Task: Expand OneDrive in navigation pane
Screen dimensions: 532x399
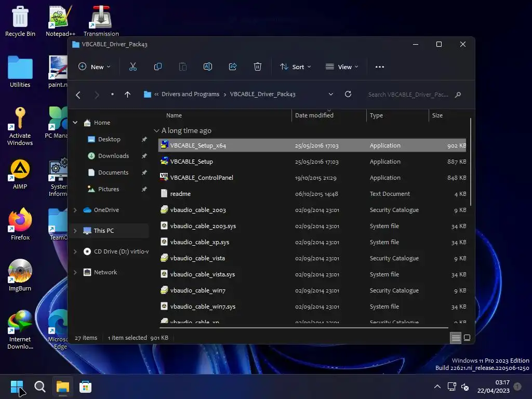Action: click(75, 210)
